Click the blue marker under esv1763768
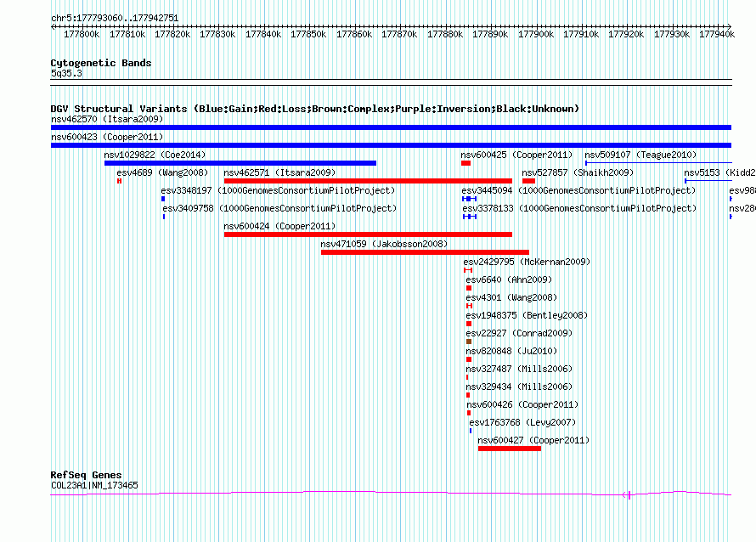Screen dimensions: 756x542 (x=471, y=431)
